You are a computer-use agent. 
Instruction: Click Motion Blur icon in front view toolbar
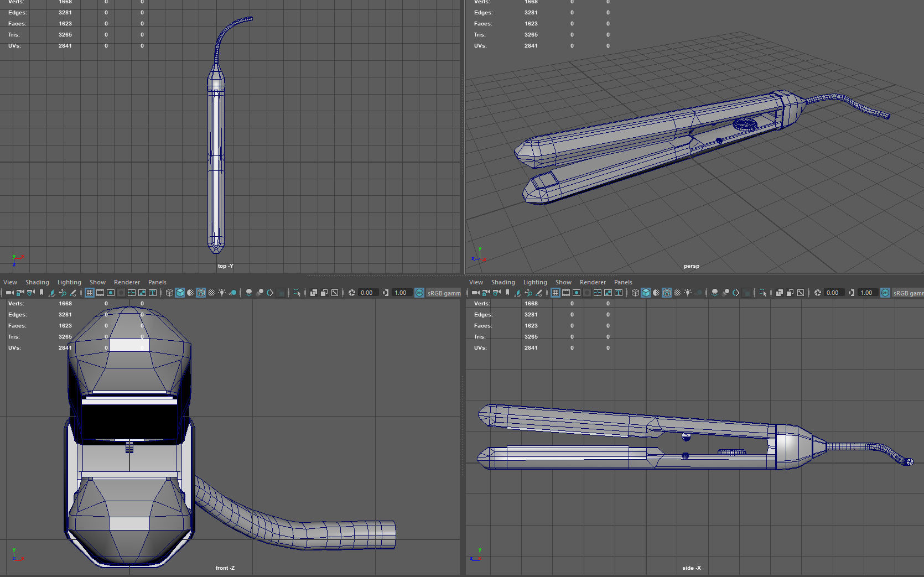pos(259,293)
